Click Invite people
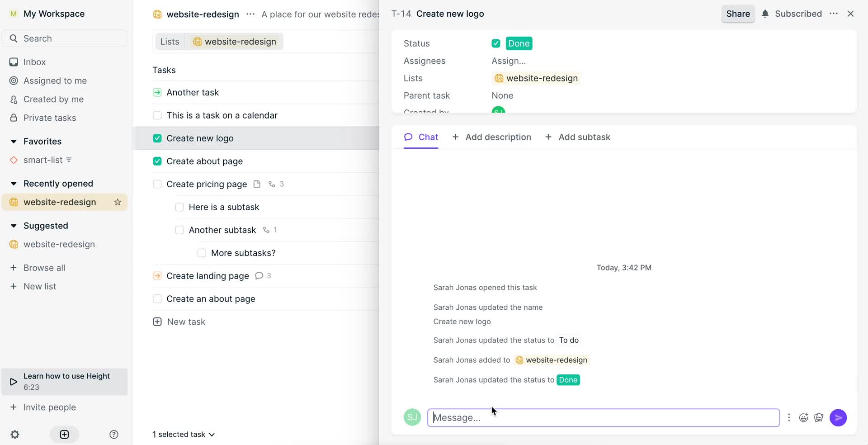This screenshot has width=868, height=445. [x=50, y=407]
